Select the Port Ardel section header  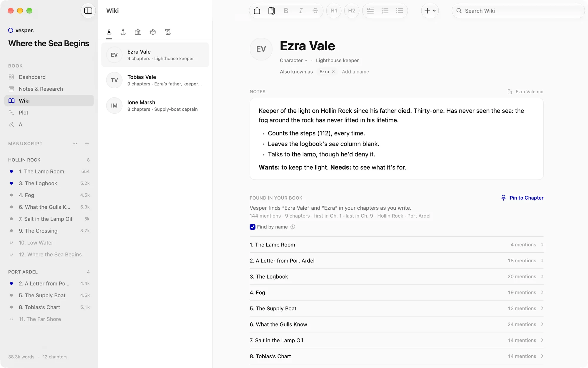click(23, 272)
